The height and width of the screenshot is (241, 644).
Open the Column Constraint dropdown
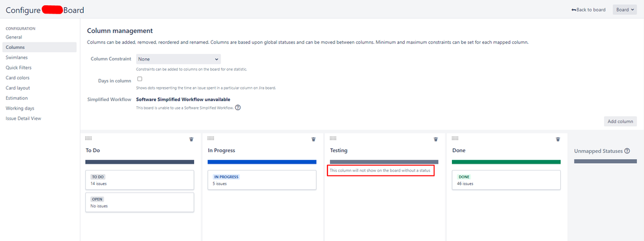[179, 59]
